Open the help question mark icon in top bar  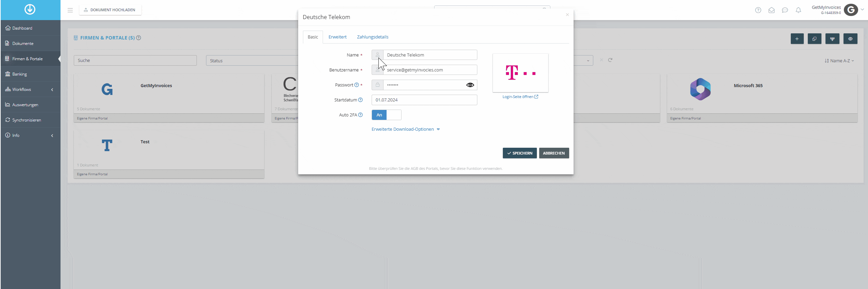tap(758, 10)
